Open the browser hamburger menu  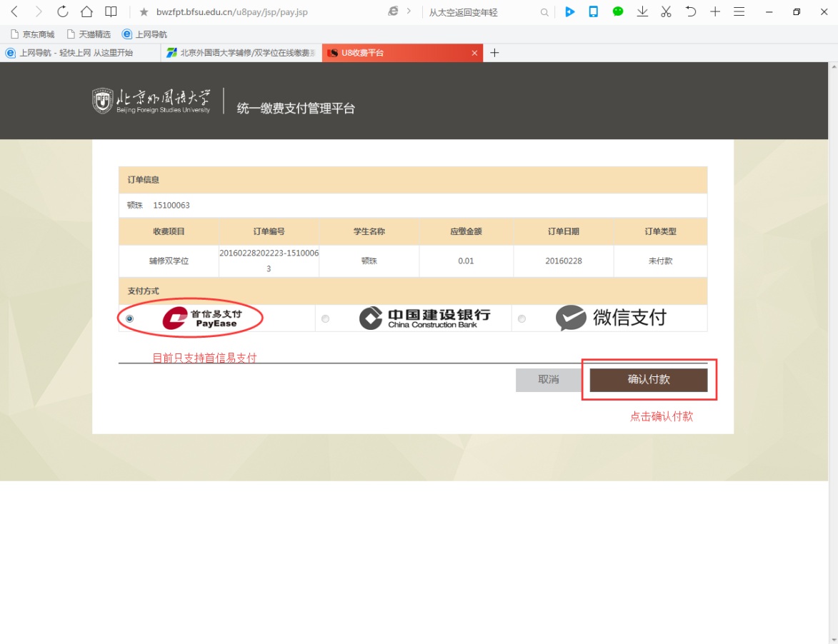pos(739,11)
